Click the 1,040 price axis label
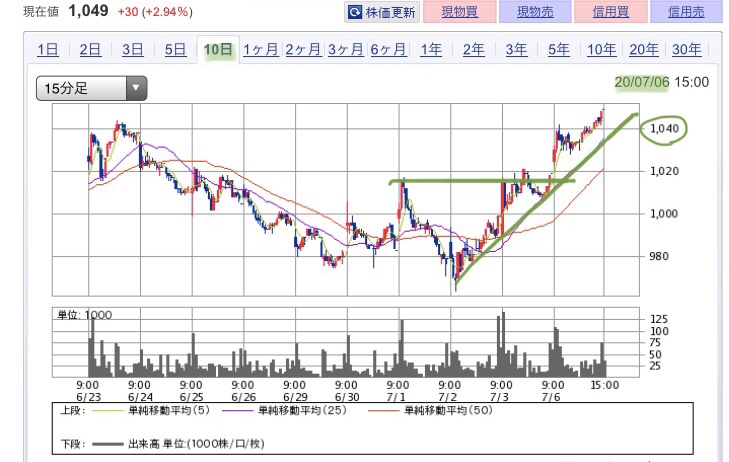This screenshot has width=729, height=462. [664, 128]
